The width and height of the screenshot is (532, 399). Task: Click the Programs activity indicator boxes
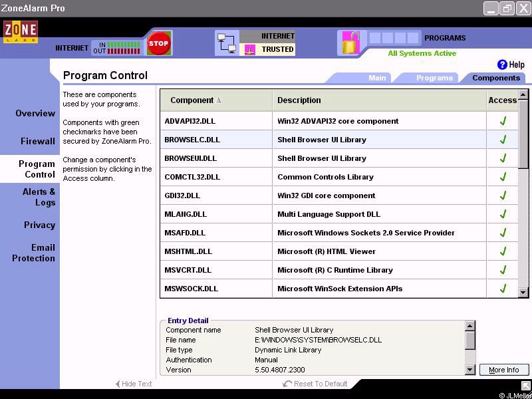tap(394, 38)
